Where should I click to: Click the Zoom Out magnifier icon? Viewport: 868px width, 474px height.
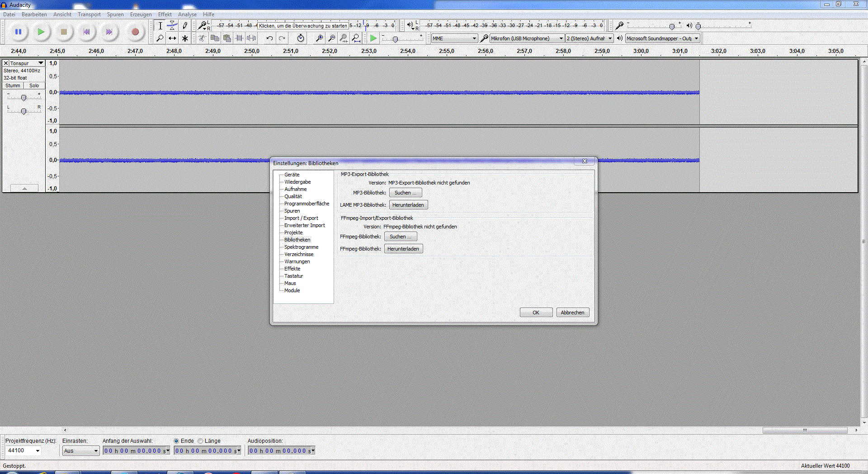click(331, 38)
